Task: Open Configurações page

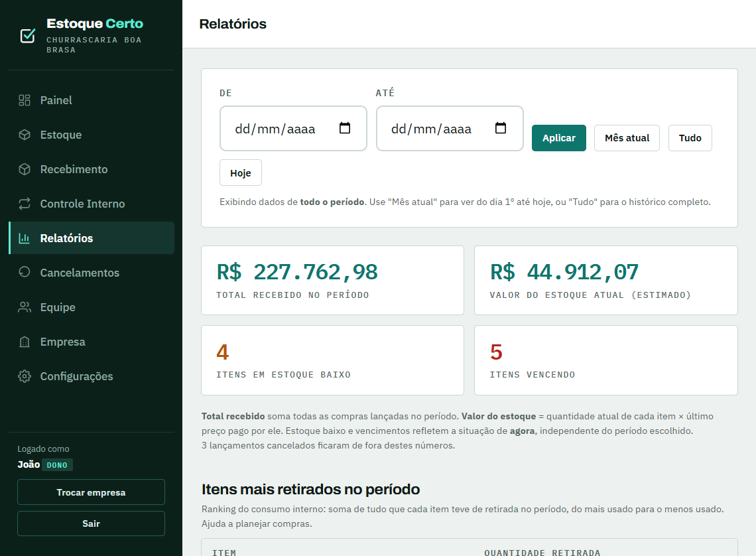Action: (92, 376)
